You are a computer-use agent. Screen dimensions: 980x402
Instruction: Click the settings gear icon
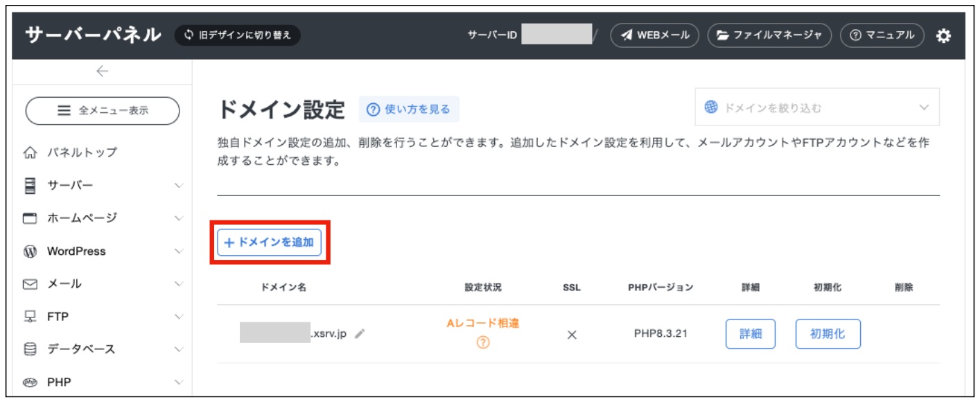[943, 36]
